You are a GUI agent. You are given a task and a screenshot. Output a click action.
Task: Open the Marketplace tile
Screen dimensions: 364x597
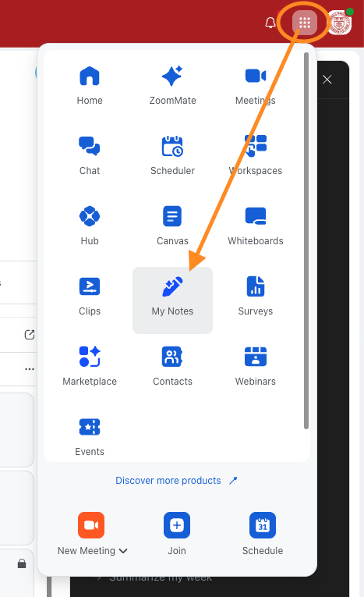click(90, 366)
